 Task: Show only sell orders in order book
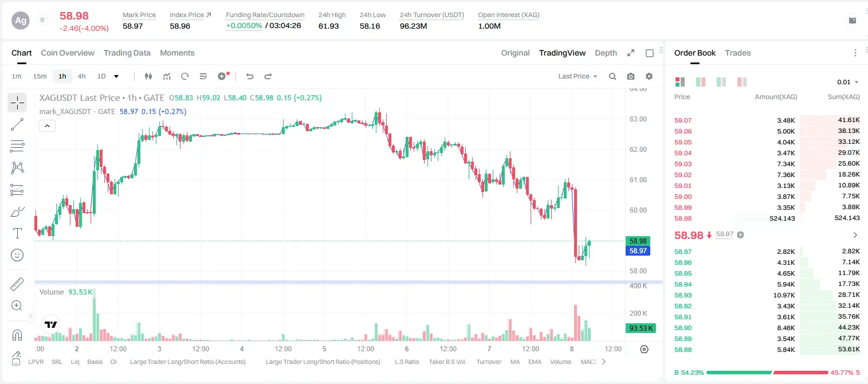(x=742, y=82)
